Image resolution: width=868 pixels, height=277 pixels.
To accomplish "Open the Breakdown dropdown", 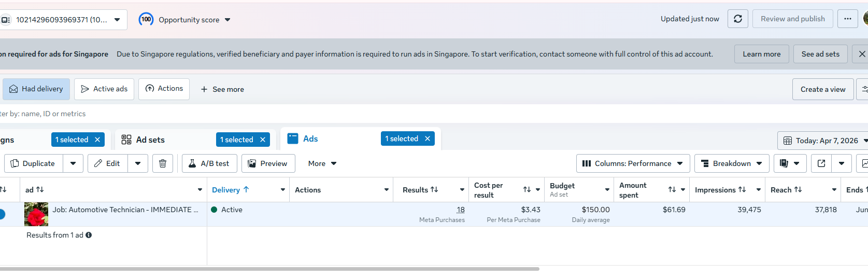I will point(732,163).
